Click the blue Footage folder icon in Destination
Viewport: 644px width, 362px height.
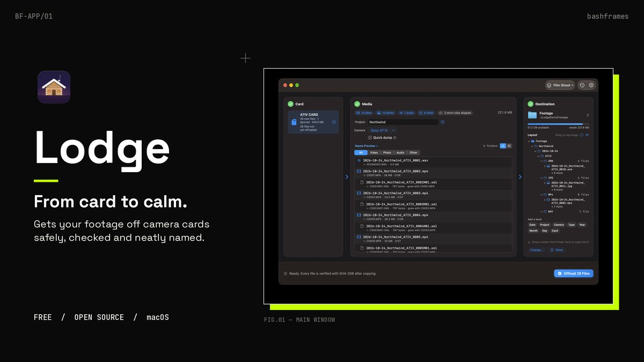coord(532,115)
